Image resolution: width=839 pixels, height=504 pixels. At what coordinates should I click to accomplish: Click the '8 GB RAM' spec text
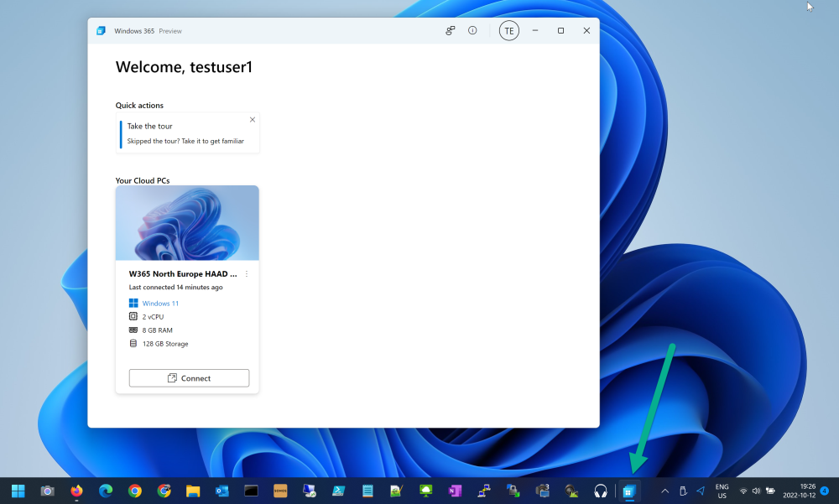coord(158,330)
